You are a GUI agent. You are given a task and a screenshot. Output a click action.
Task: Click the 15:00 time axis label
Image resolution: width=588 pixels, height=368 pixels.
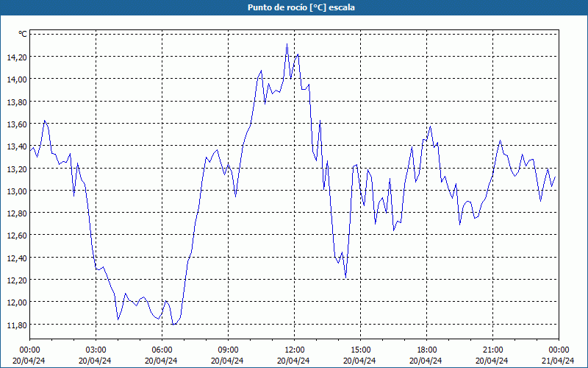(x=361, y=350)
